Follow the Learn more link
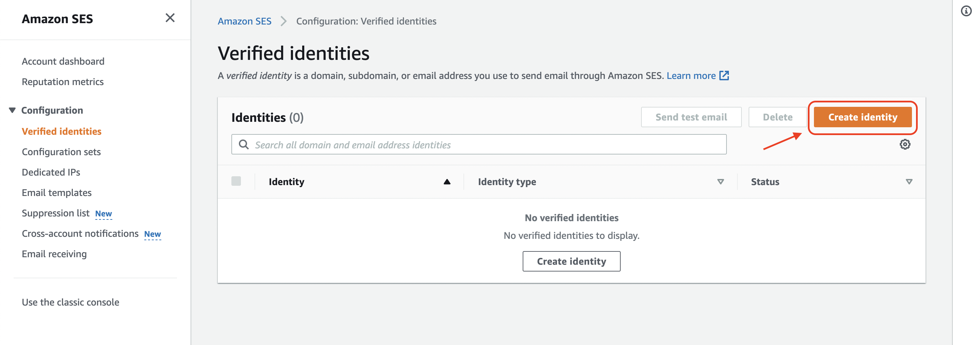The image size is (980, 345). (691, 76)
